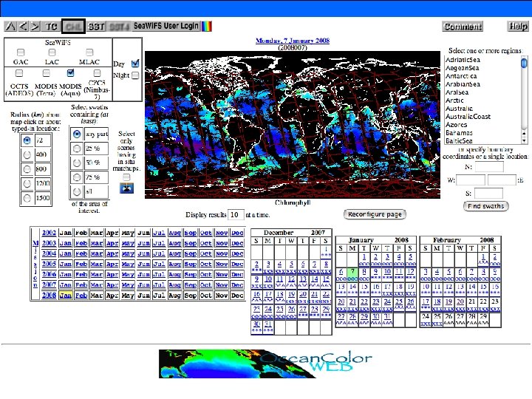Open Dec in the 2007 row
The width and height of the screenshot is (532, 399).
tap(237, 285)
